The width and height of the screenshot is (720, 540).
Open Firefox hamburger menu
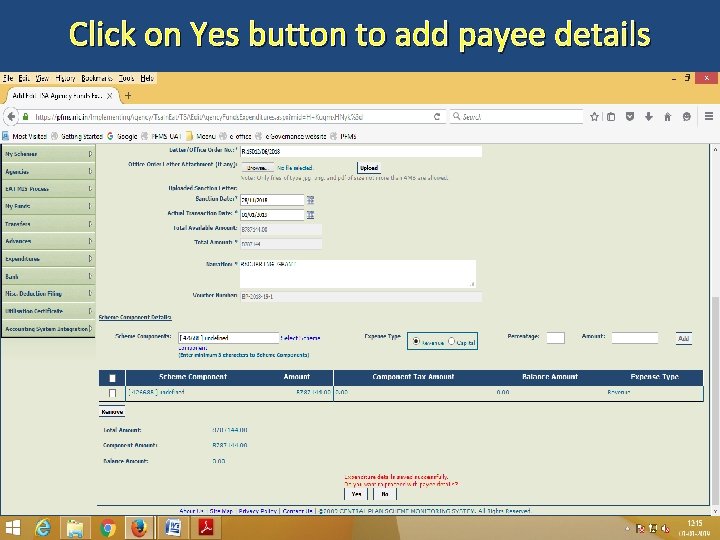[709, 117]
